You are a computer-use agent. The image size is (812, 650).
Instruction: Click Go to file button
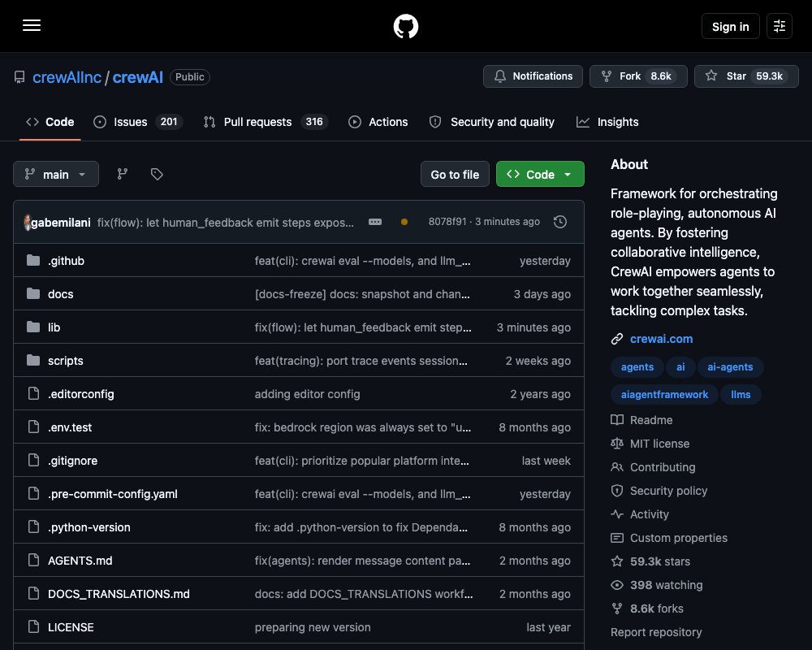click(455, 174)
